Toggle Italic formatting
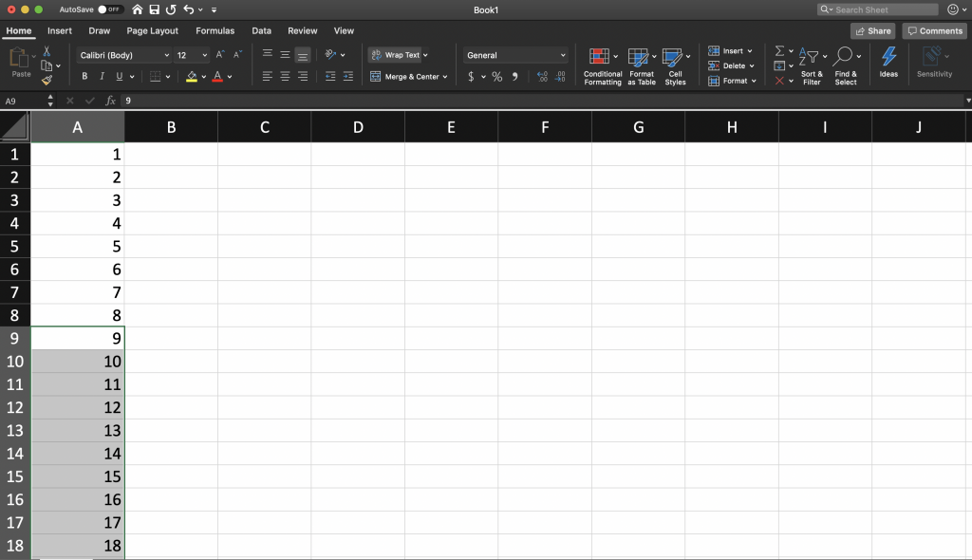This screenshot has height=560, width=972. click(102, 76)
